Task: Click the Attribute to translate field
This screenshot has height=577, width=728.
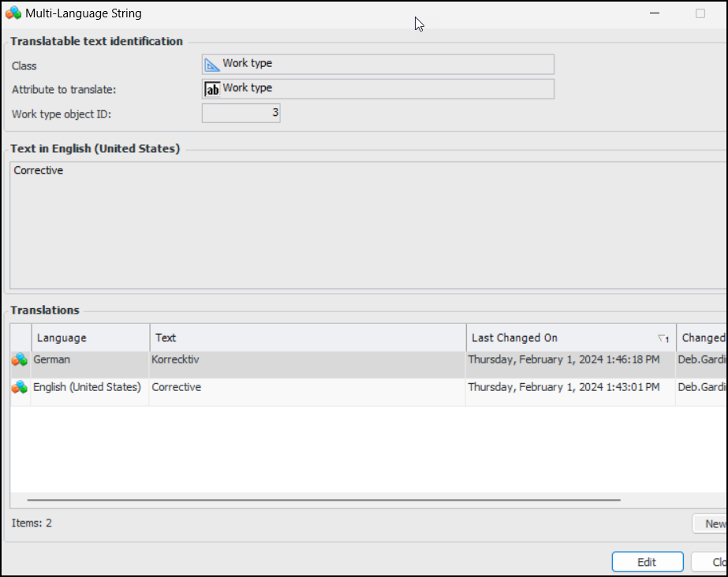Action: [378, 88]
